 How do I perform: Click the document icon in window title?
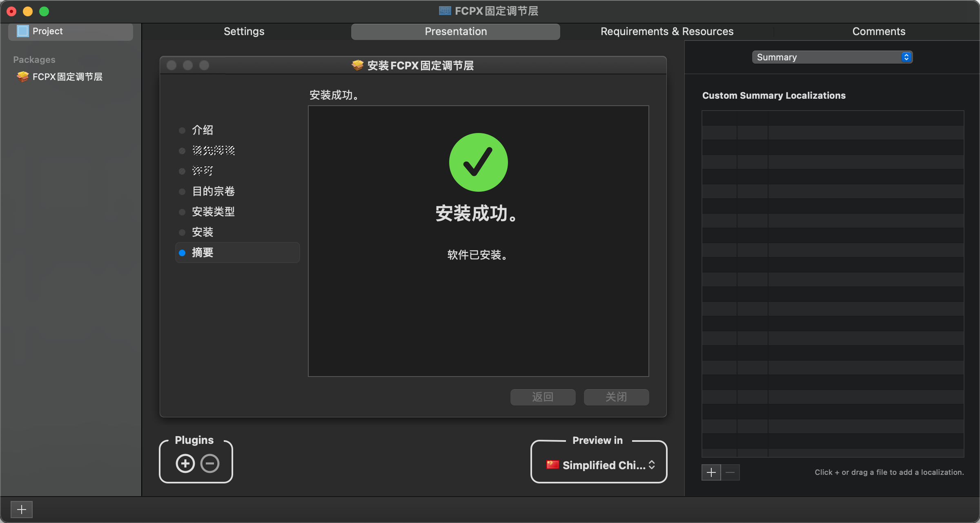point(445,11)
